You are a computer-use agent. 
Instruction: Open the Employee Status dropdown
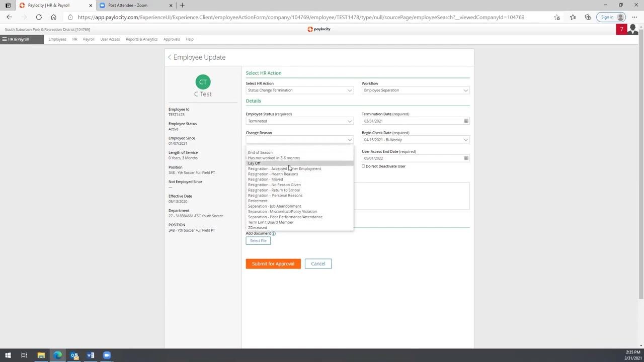point(300,121)
